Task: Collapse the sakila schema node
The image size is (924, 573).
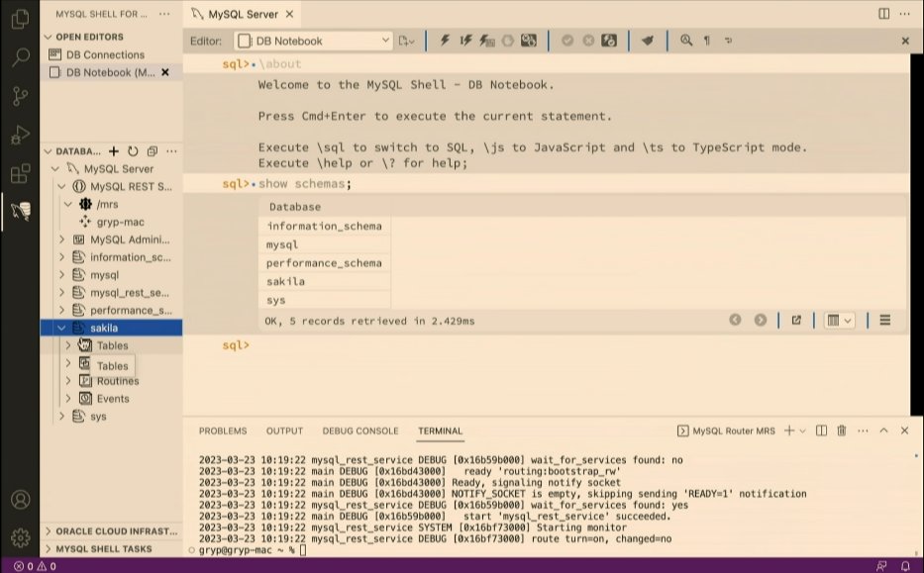Action: [x=61, y=328]
